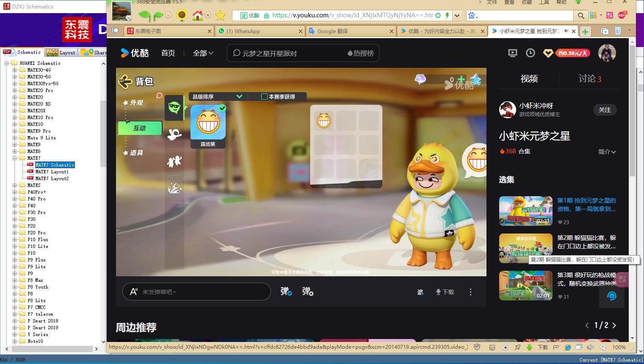Click the backpack back-arrow icon in the video
Image resolution: width=644 pixels, height=364 pixels.
(x=124, y=81)
